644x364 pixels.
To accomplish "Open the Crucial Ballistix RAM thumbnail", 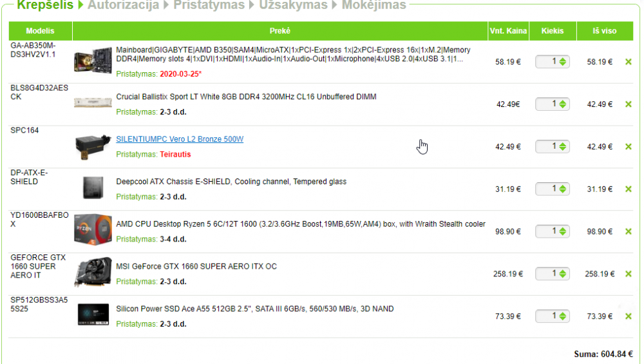I will pyautogui.click(x=93, y=102).
